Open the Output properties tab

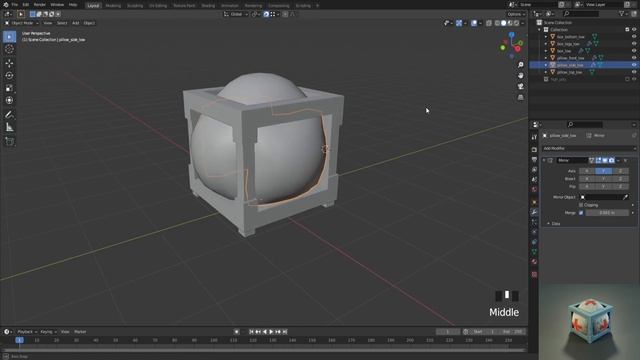click(534, 160)
